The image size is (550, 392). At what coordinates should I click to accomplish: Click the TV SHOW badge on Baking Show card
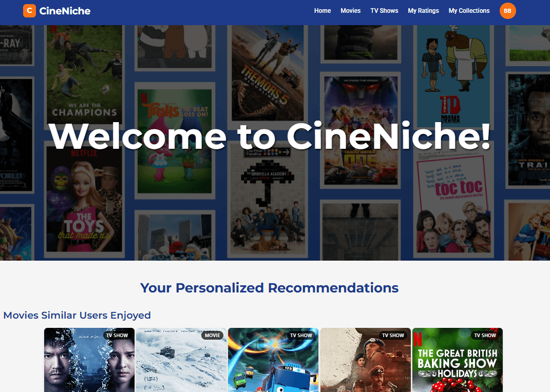pyautogui.click(x=485, y=335)
